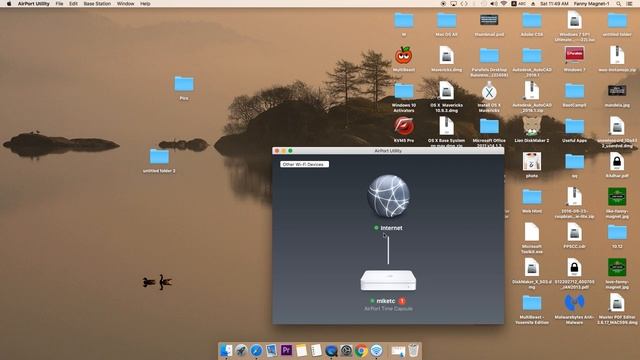Open Finder from the dock
The height and width of the screenshot is (360, 640).
pyautogui.click(x=226, y=350)
